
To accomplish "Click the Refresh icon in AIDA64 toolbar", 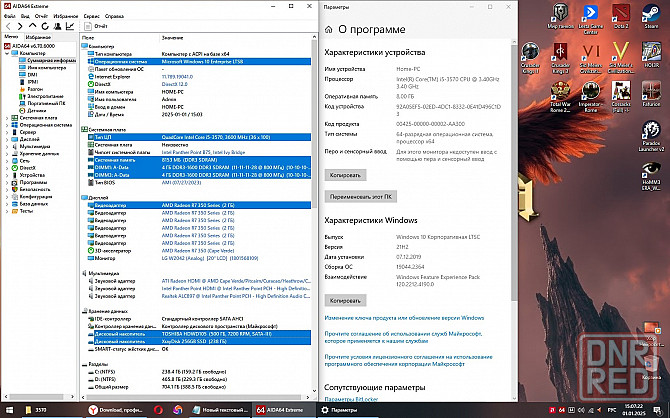I will point(45,26).
